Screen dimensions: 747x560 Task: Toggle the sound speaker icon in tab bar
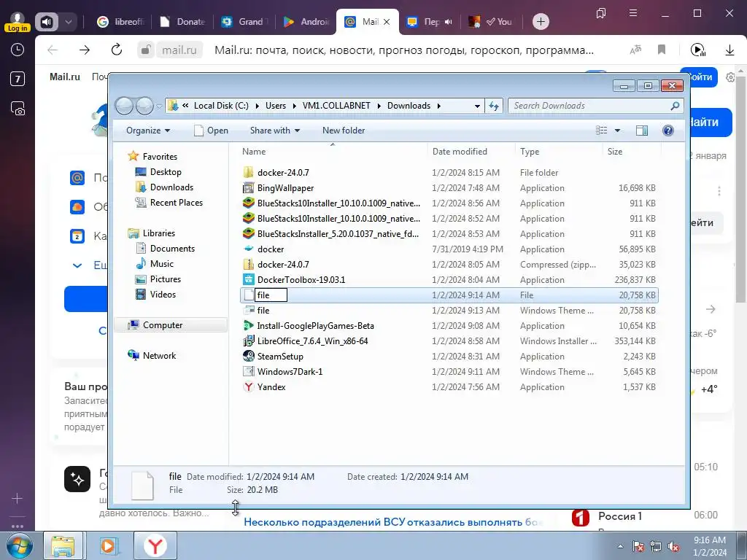pos(47,21)
